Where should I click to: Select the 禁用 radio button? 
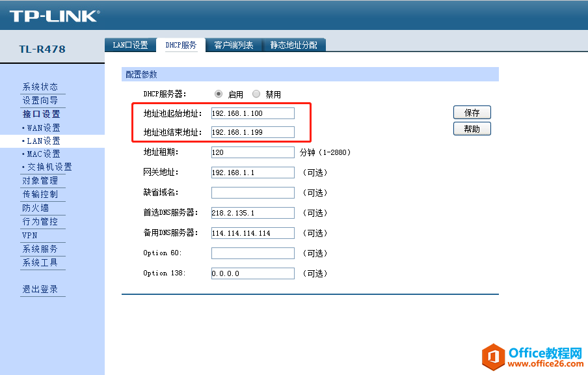tap(256, 94)
